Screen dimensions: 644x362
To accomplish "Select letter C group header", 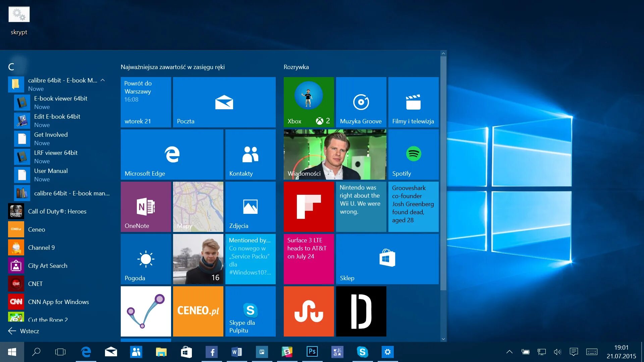I will (x=11, y=67).
